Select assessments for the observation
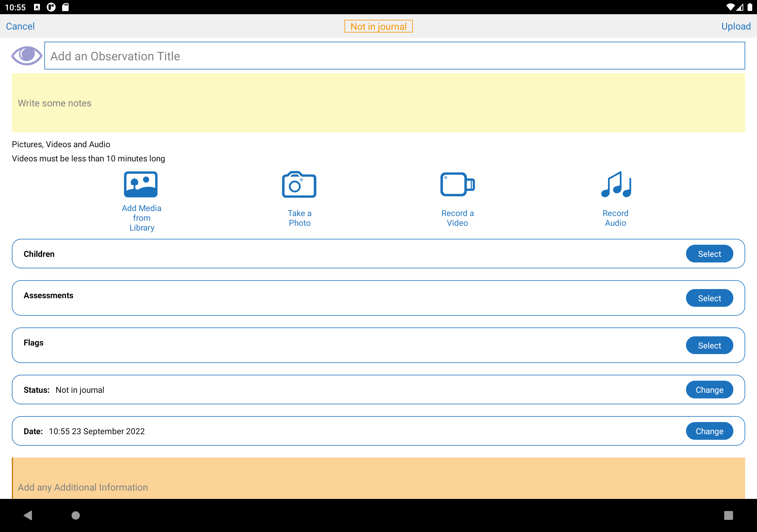This screenshot has width=757, height=532. point(709,298)
